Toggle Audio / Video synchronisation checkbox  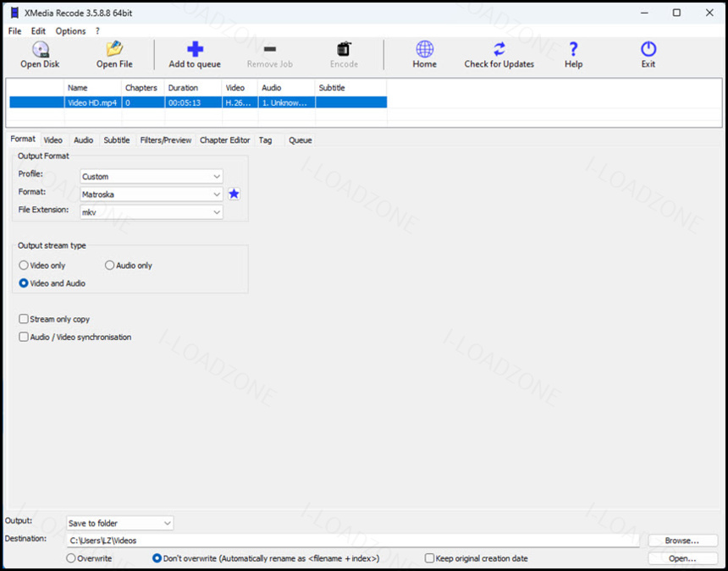(23, 337)
